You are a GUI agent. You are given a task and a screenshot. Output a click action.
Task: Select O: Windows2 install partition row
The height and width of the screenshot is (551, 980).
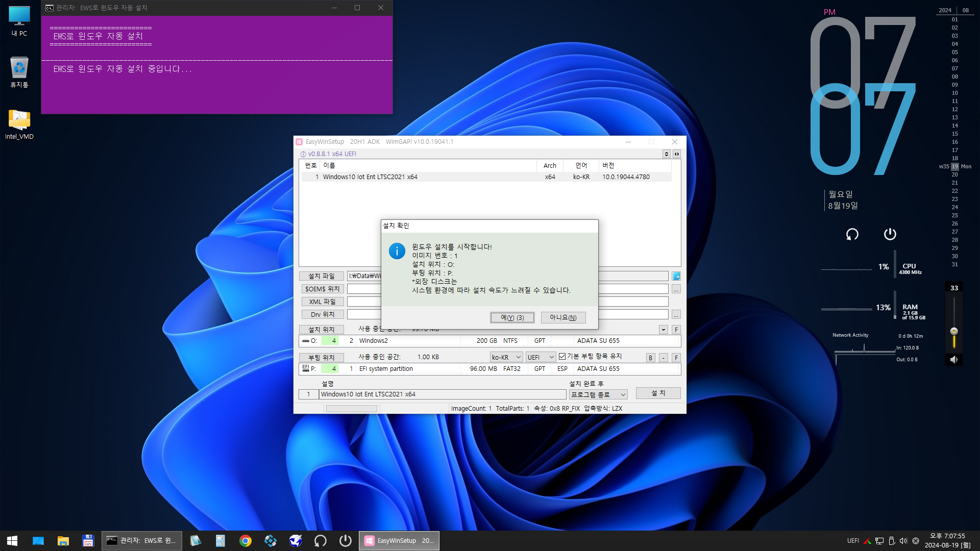tap(490, 341)
